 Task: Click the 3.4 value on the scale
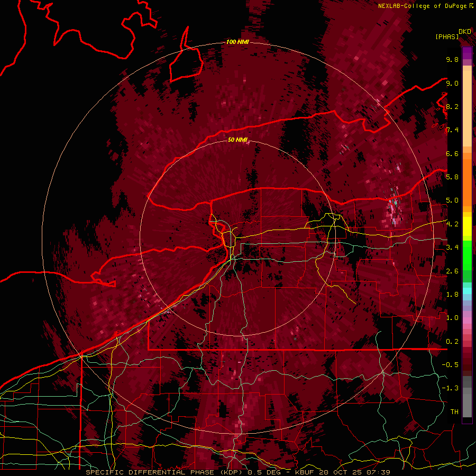tap(452, 248)
